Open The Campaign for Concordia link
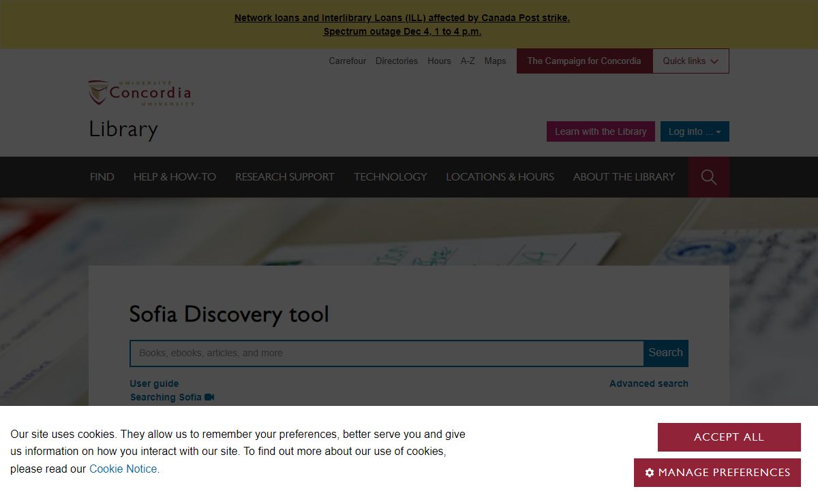This screenshot has width=818, height=504. point(584,61)
